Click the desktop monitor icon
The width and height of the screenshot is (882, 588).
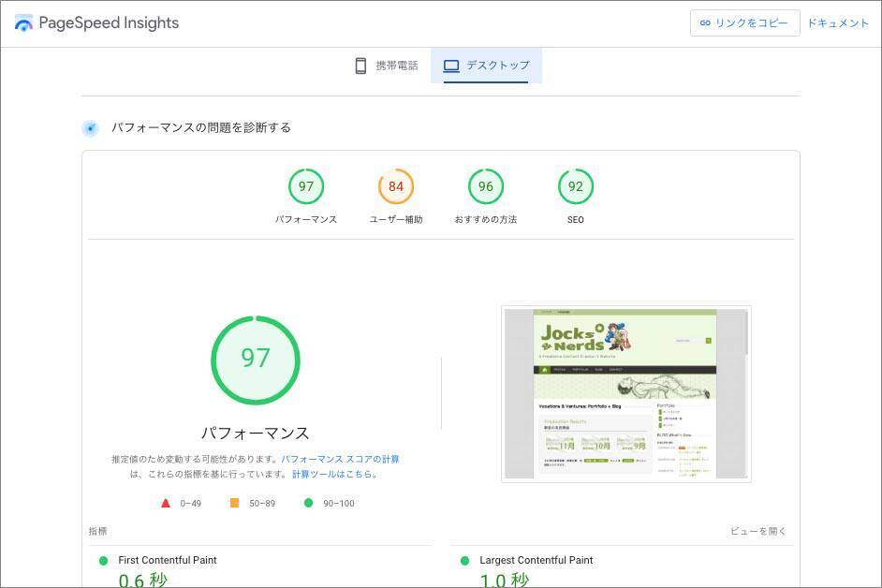pos(451,66)
